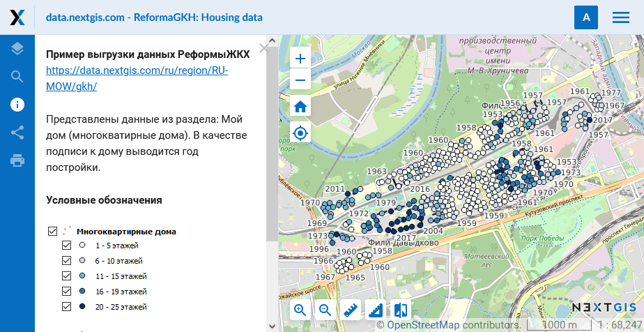Image resolution: width=644 pixels, height=332 pixels.
Task: Click the panel vertical scrollbar thumb
Action: pos(272,142)
